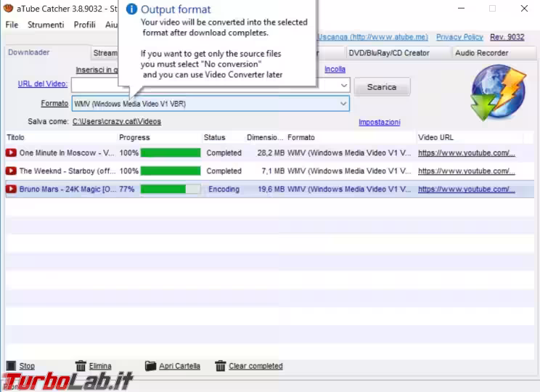
Task: Open the atube.me website link
Action: pos(372,37)
